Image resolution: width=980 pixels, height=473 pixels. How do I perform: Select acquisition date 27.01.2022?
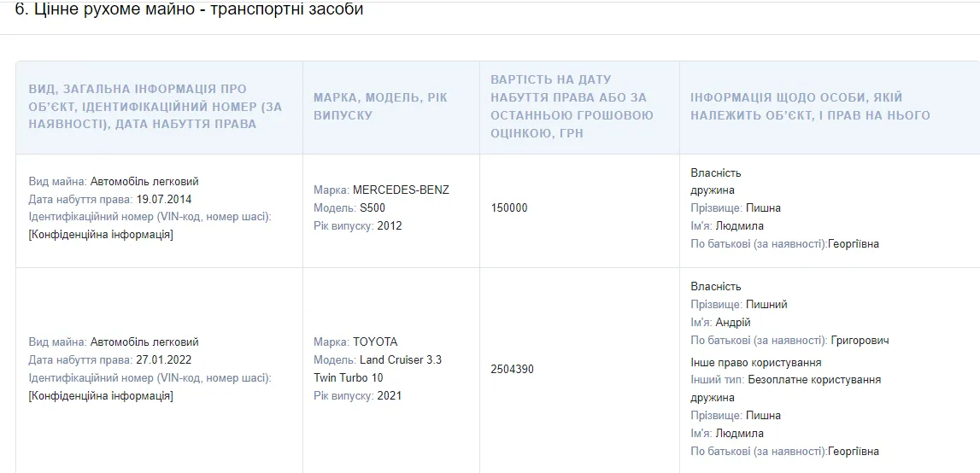click(164, 360)
